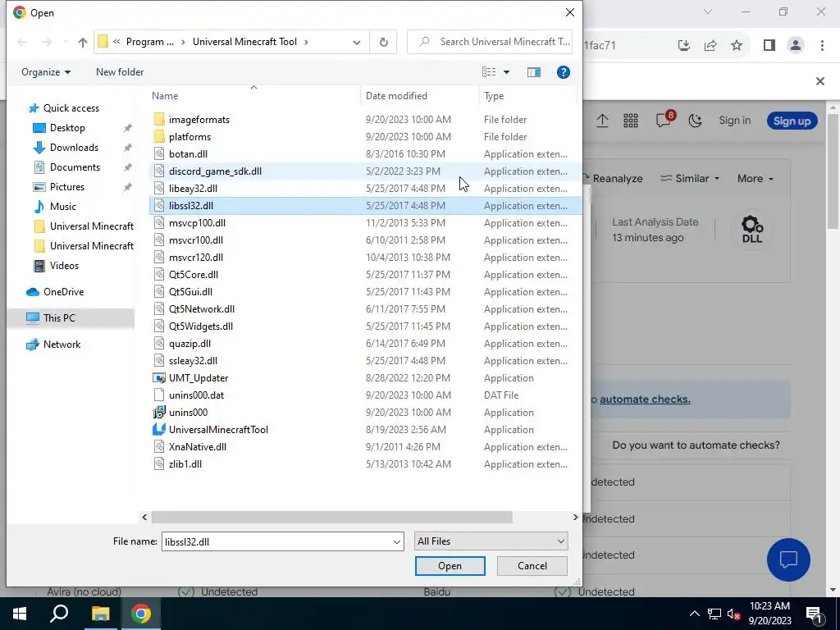This screenshot has width=840, height=630.
Task: Select Documents in navigation pane
Action: coord(75,167)
